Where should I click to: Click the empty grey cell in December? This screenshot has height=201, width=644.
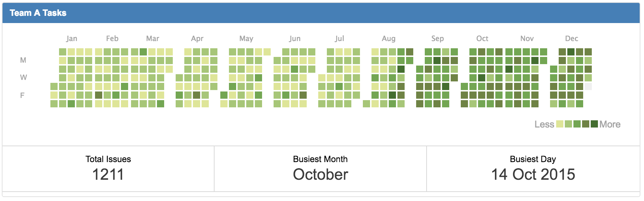tap(588, 86)
